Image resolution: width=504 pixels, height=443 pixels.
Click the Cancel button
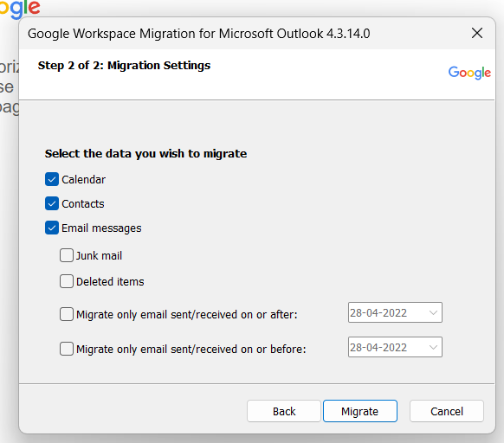tap(447, 411)
